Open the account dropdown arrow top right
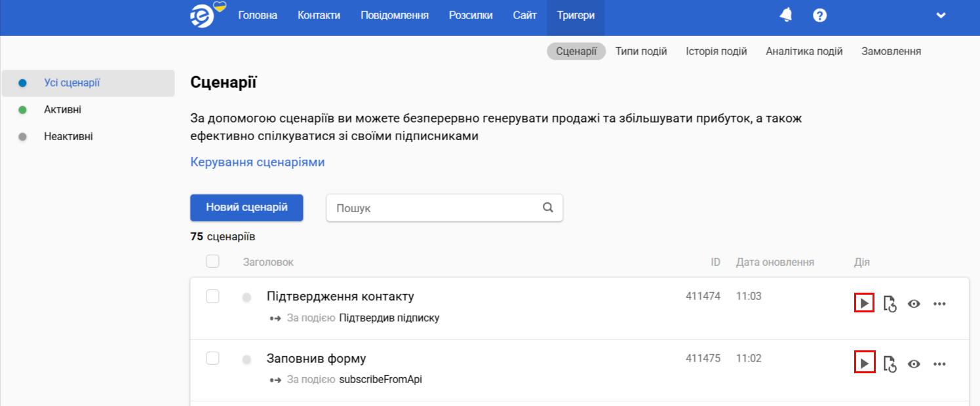This screenshot has width=980, height=406. click(x=941, y=14)
